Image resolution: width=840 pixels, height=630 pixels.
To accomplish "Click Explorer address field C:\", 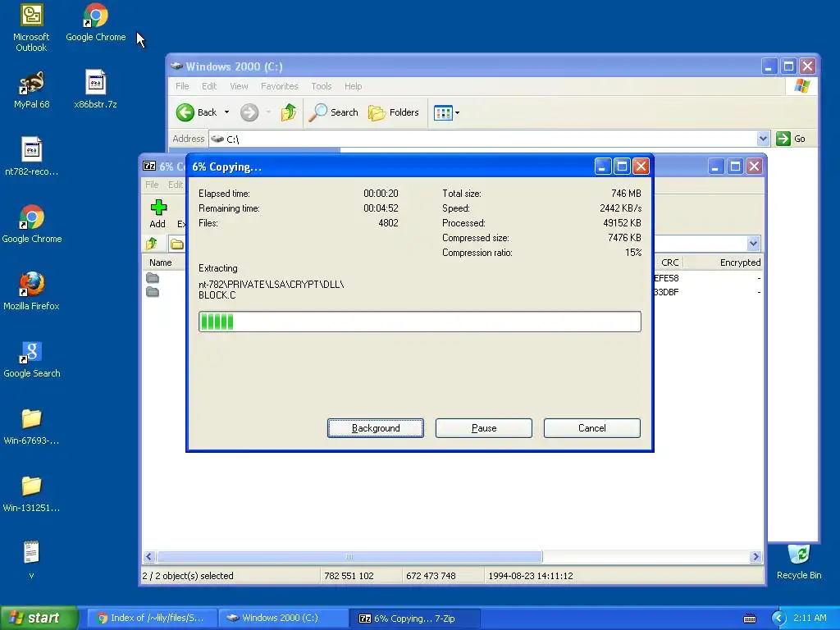I will tap(482, 139).
